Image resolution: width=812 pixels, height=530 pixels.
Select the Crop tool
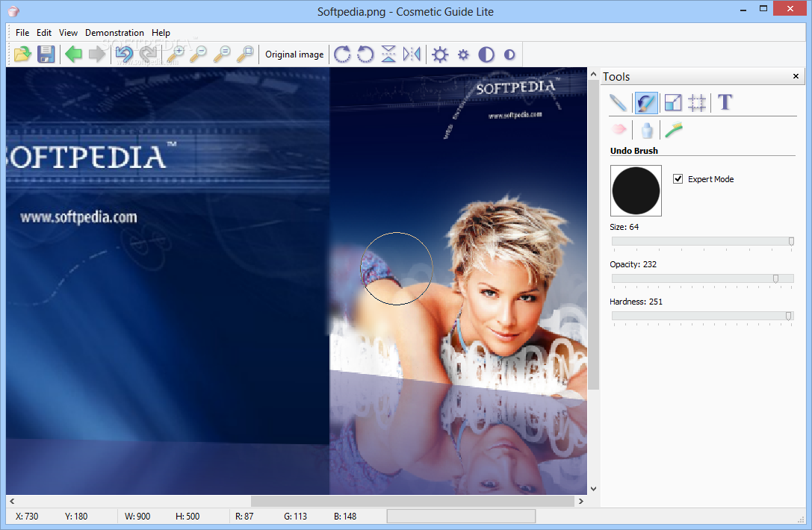click(x=697, y=102)
